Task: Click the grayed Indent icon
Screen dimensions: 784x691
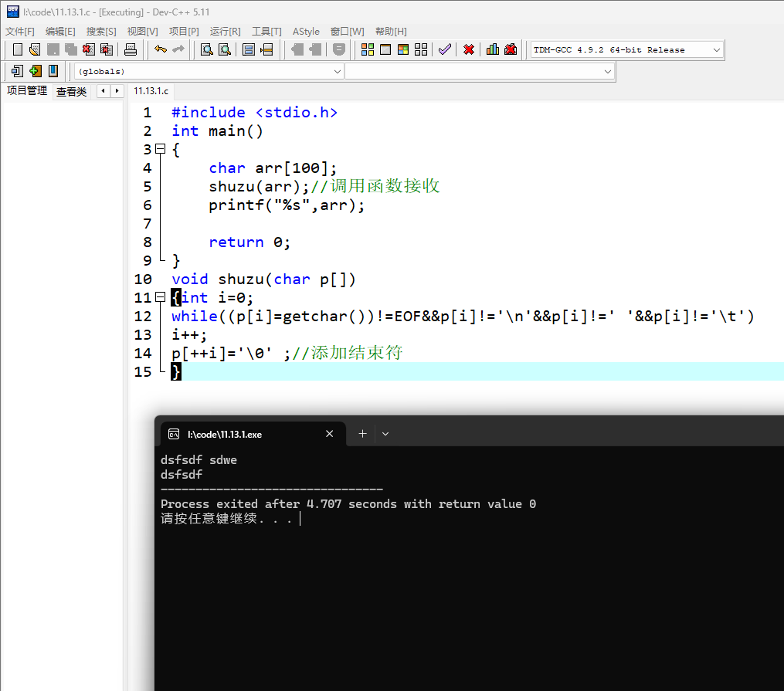Action: [x=297, y=49]
